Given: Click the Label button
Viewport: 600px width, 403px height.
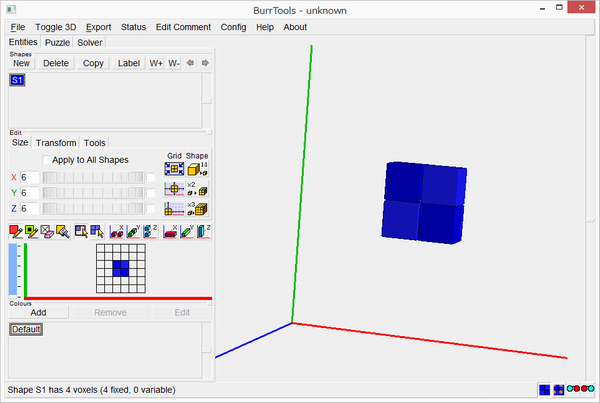Looking at the screenshot, I should pyautogui.click(x=129, y=63).
